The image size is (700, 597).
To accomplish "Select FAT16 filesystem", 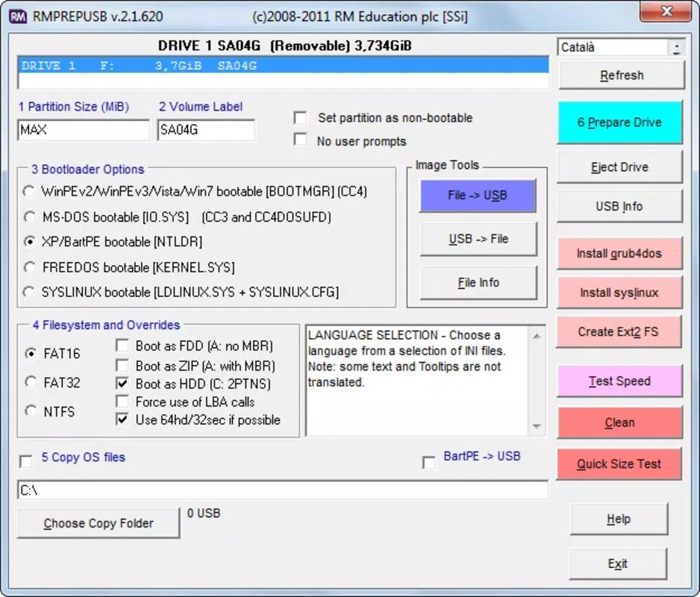I will [x=31, y=353].
